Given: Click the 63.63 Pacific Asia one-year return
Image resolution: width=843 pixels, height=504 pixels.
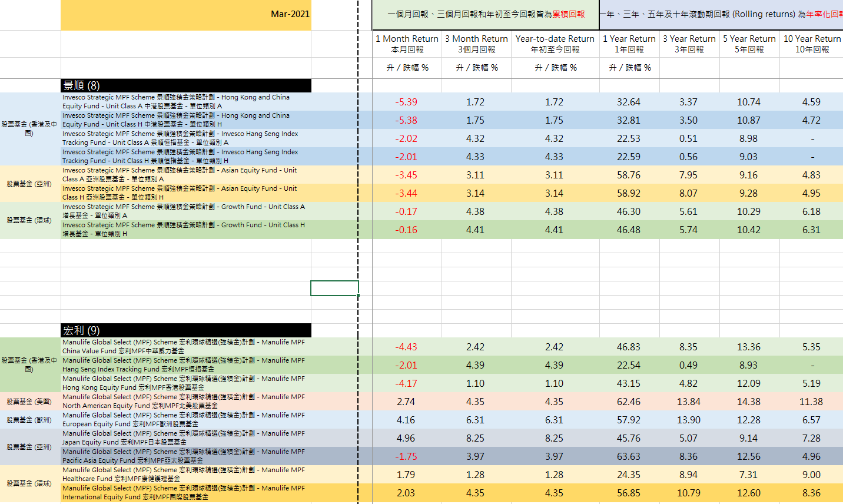Looking at the screenshot, I should [x=629, y=456].
